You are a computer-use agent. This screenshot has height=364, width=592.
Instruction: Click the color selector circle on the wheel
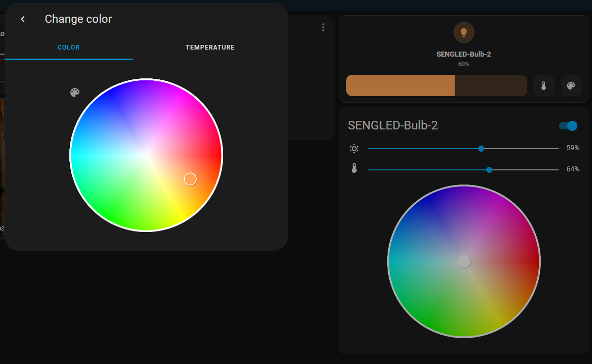(191, 178)
